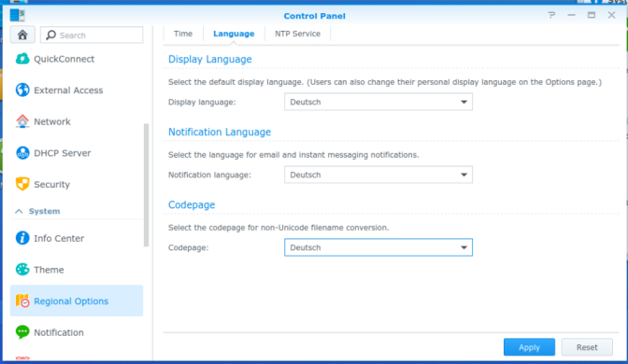Open Security text label
The height and width of the screenshot is (364, 628).
(x=52, y=185)
